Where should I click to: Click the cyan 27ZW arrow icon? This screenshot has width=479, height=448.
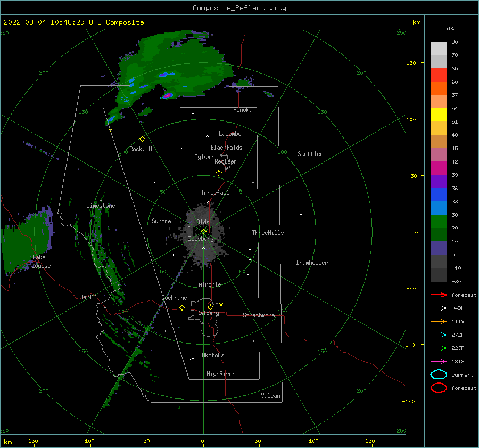tap(439, 335)
